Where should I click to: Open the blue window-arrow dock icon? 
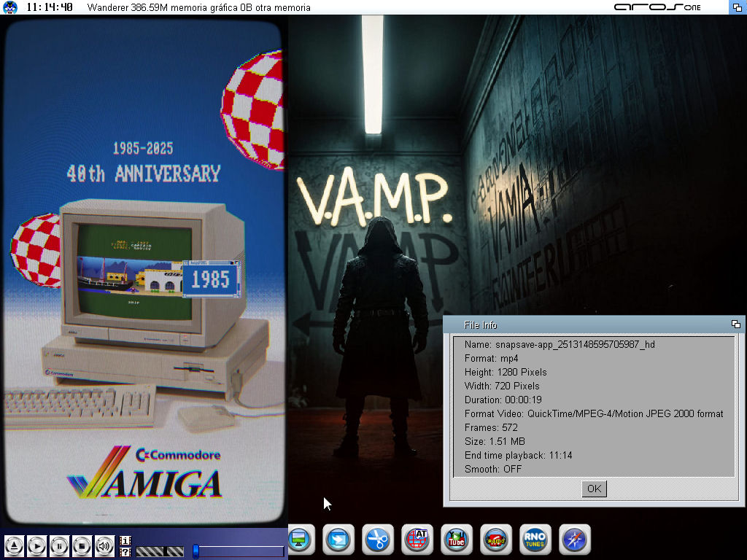click(x=338, y=540)
